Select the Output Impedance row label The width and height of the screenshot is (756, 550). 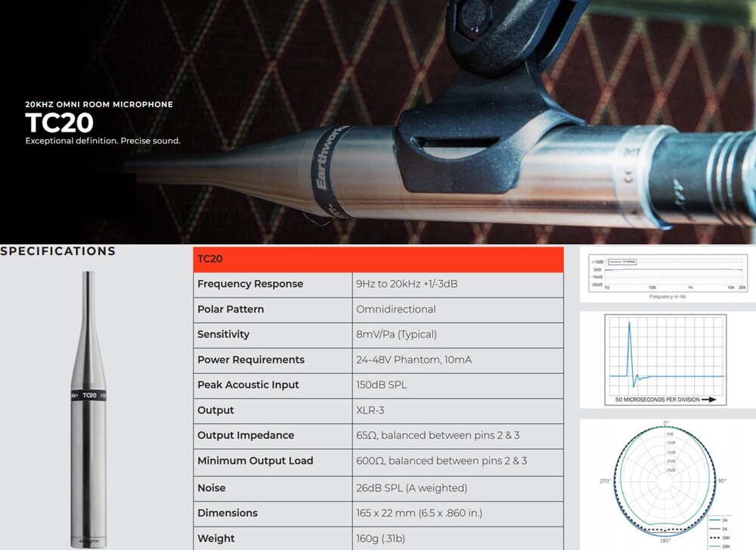click(246, 435)
